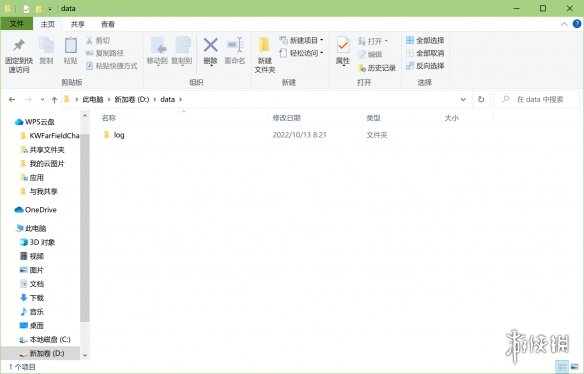Open 文档 in the sidebar
This screenshot has height=374, width=584.
pos(32,284)
